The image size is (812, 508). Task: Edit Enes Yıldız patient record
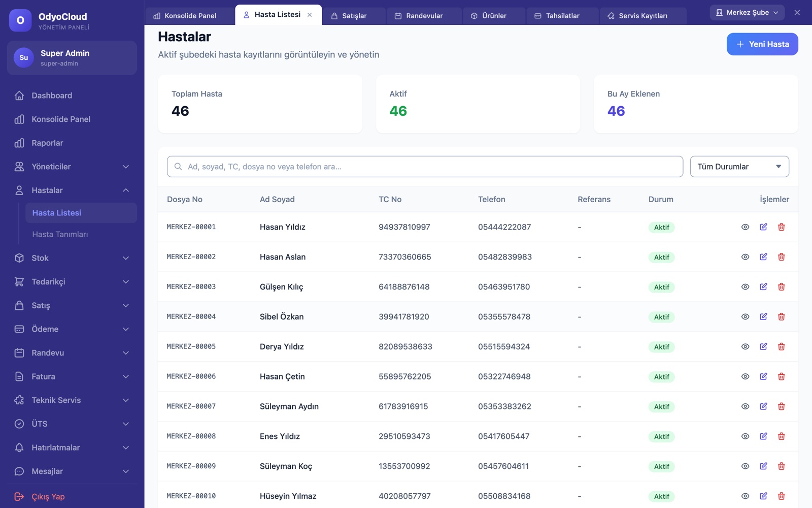[763, 436]
